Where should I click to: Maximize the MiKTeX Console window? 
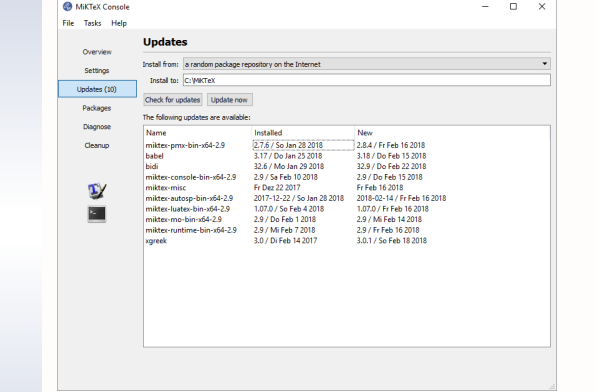tap(514, 6)
